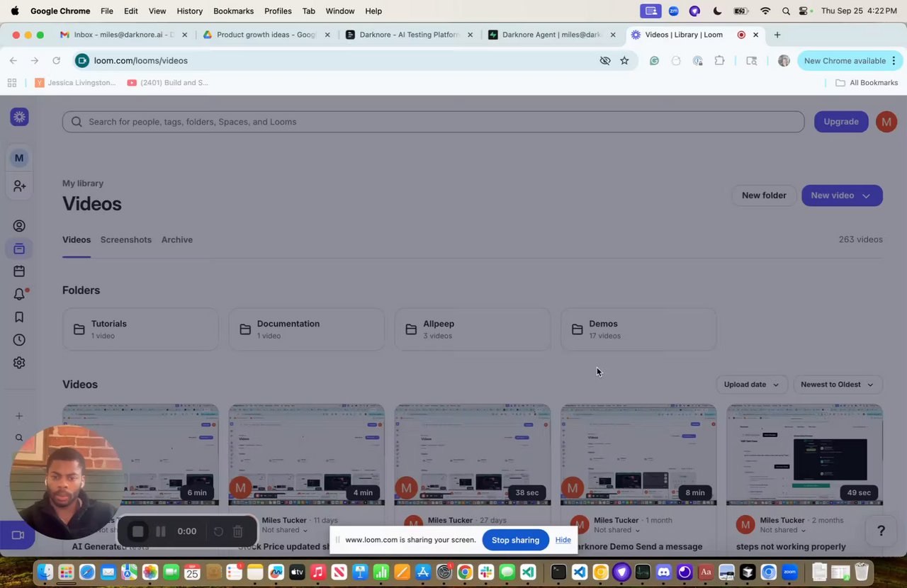Open the Grammarly extension icon
Viewport: 907px width, 588px height.
click(x=654, y=61)
